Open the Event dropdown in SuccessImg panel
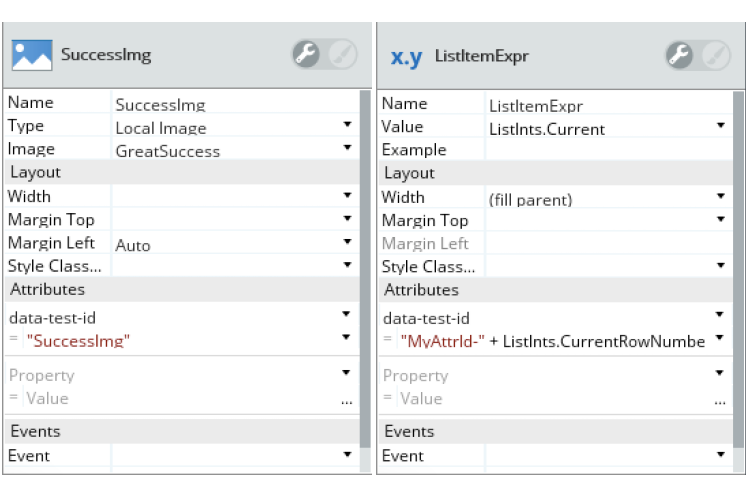Viewport: 750px width, 500px height. (347, 455)
